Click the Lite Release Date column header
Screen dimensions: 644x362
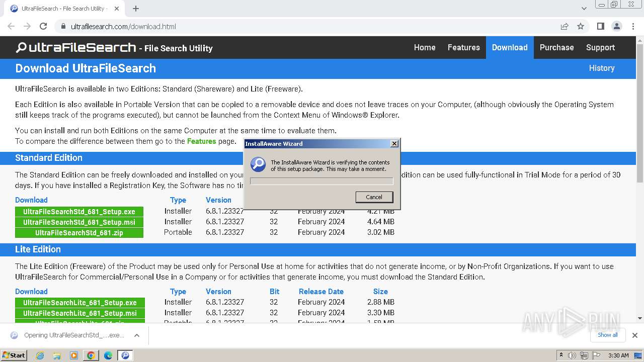[321, 292]
